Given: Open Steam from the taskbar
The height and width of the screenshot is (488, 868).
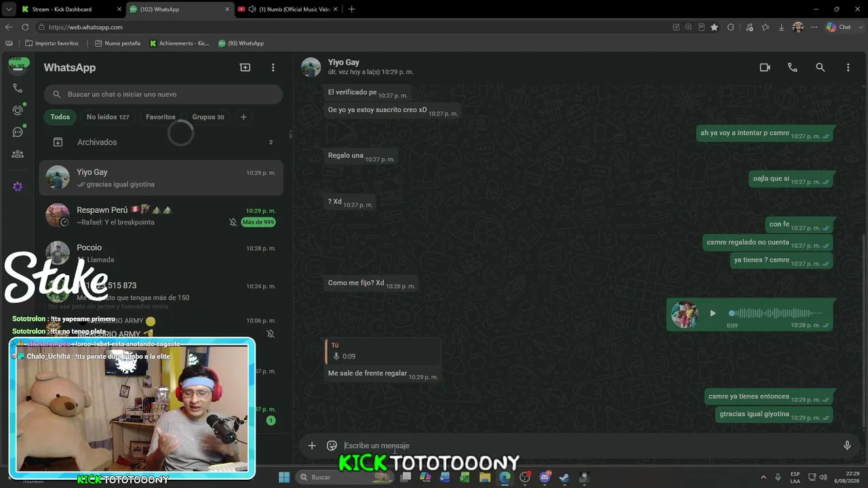Looking at the screenshot, I should (x=564, y=477).
